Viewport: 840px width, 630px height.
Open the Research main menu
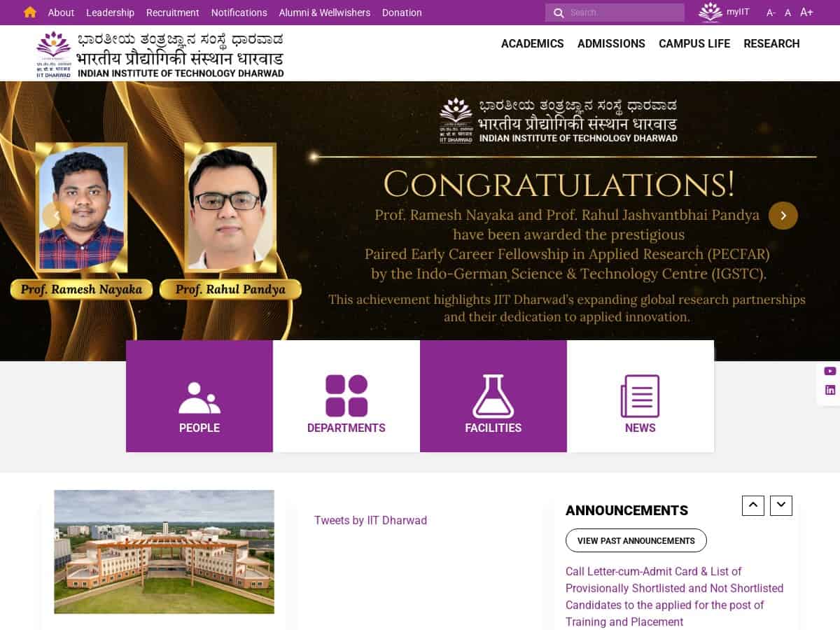coord(771,43)
